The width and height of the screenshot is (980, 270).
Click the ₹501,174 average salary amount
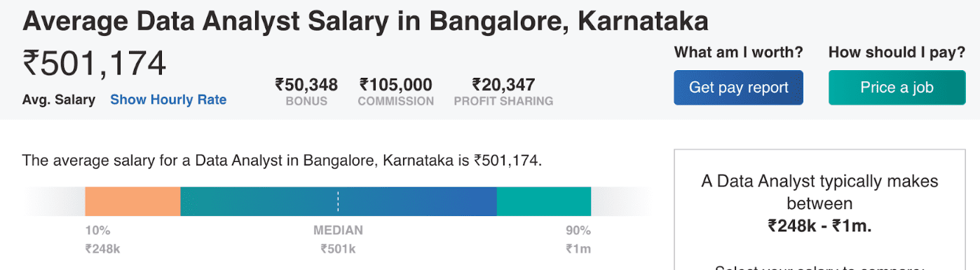click(95, 63)
